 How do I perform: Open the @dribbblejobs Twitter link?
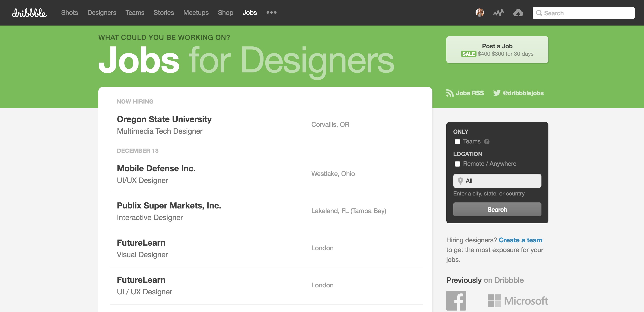pos(518,93)
